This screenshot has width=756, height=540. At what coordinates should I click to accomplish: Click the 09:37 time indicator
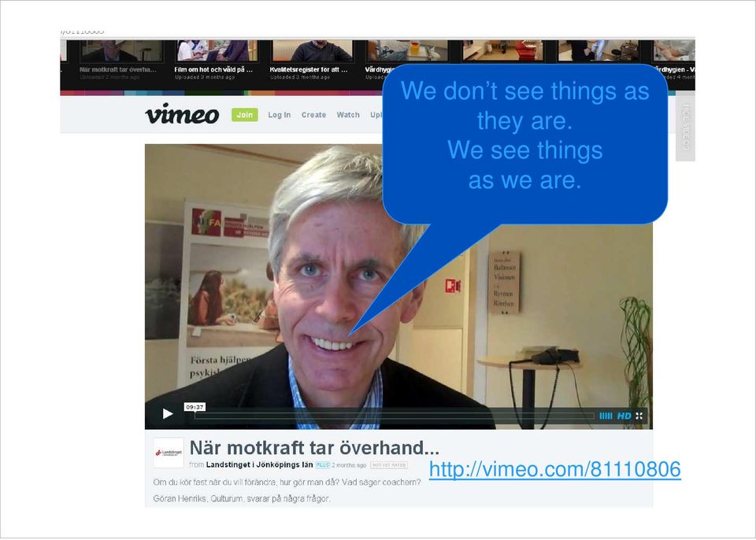click(x=195, y=407)
